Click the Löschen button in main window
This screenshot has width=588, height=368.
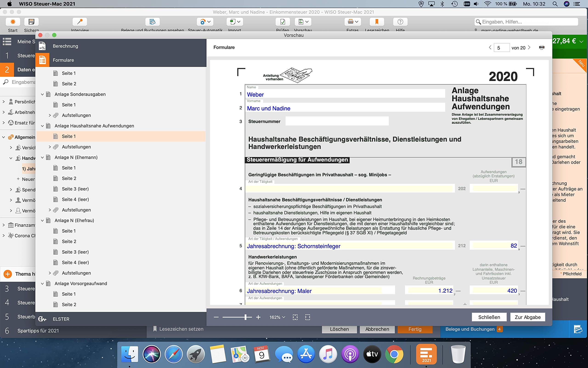(339, 329)
